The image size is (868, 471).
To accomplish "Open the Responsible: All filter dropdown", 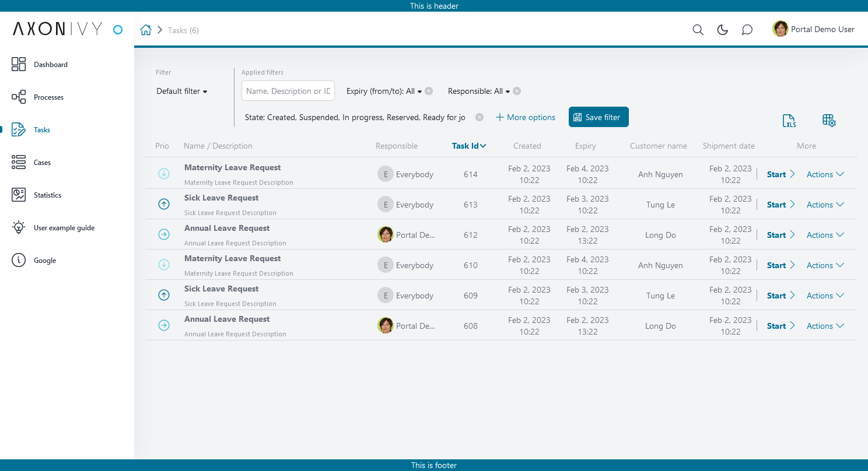I will [479, 91].
